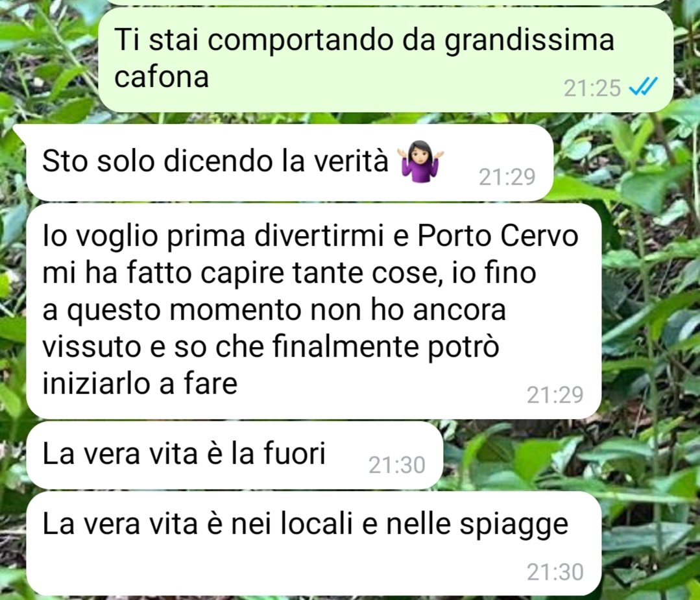700x600 pixels.
Task: Select the 'Sto solo dicendo la verità' message
Action: [x=290, y=163]
